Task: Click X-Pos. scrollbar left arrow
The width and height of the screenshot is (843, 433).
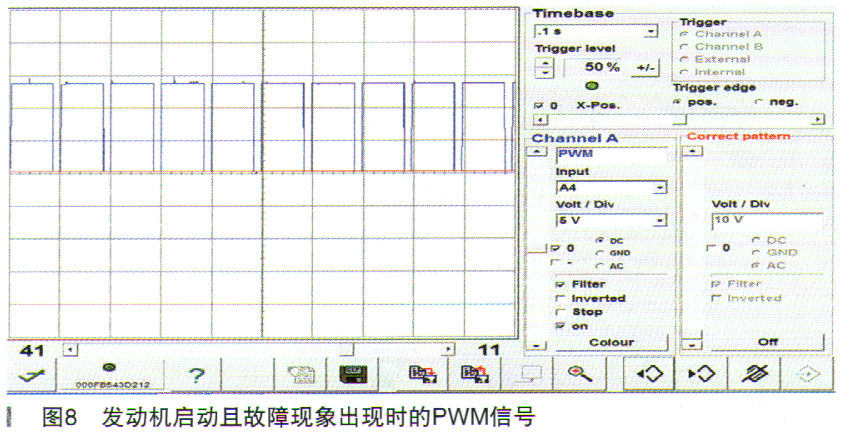Action: pyautogui.click(x=540, y=120)
